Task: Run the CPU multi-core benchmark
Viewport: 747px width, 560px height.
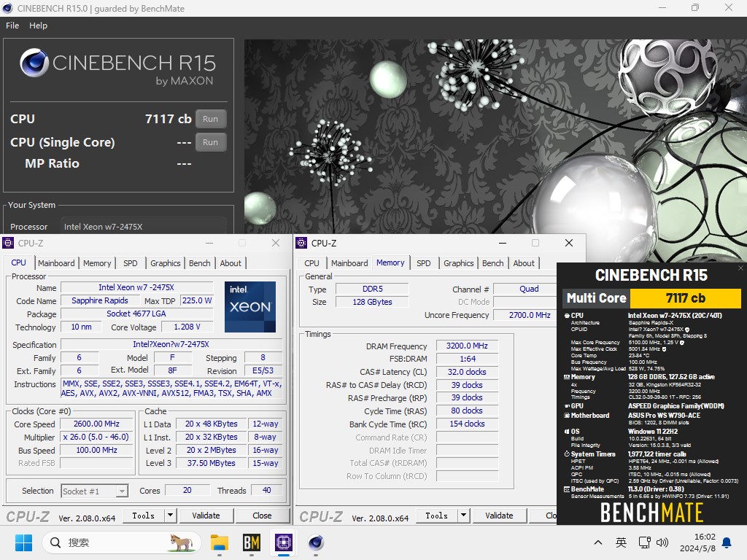Action: 211,119
